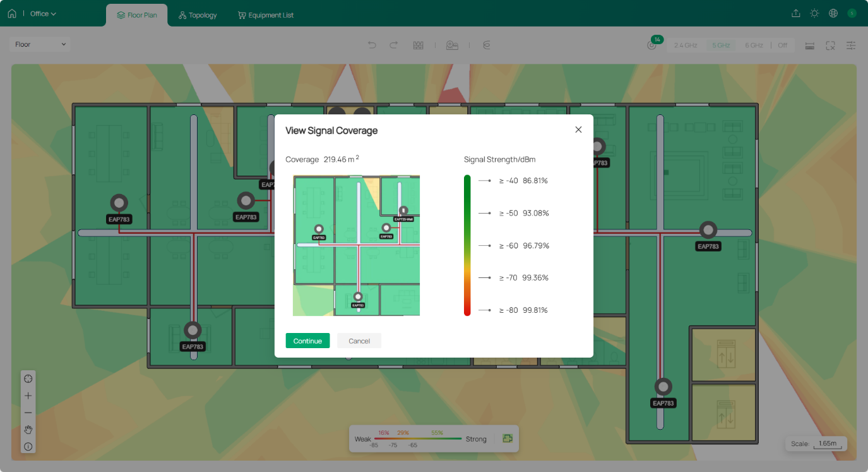Open the Equipment List tab
Viewport: 868px width, 472px height.
coord(265,15)
